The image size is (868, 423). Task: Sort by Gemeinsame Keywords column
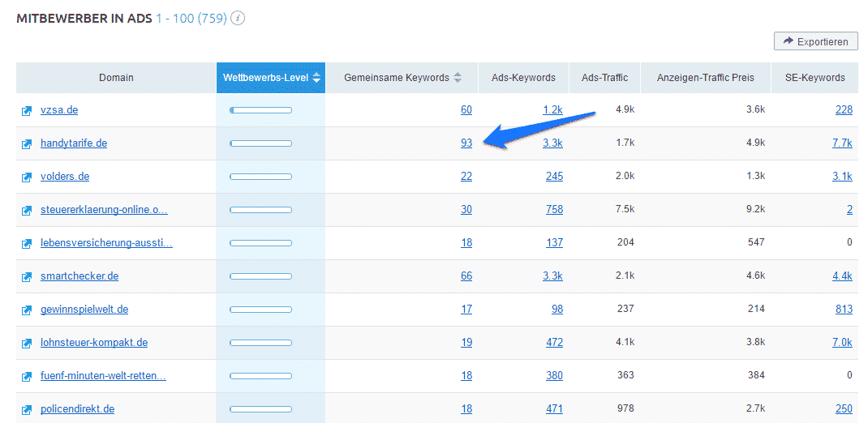(402, 78)
